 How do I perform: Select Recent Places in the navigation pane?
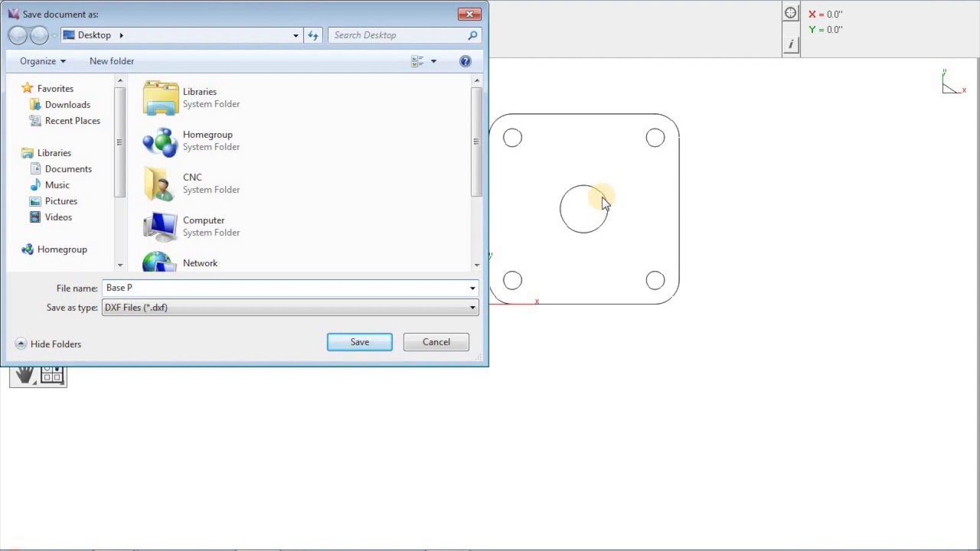[x=72, y=121]
